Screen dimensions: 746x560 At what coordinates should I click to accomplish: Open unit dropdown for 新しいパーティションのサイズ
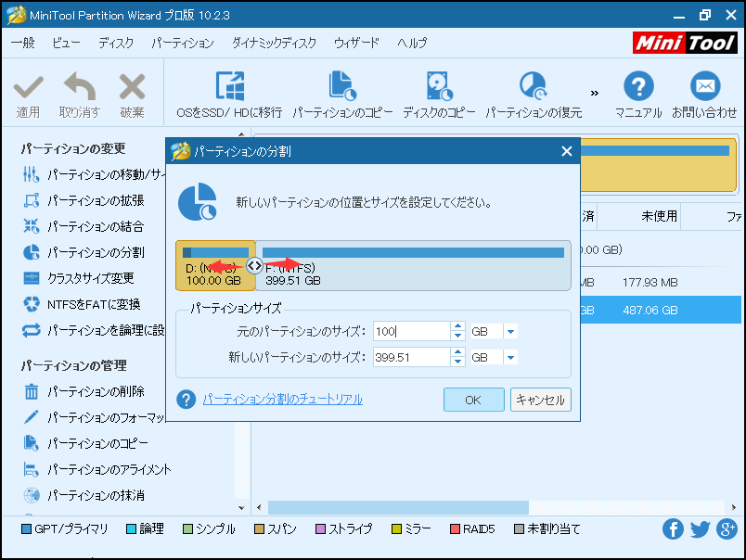(x=511, y=358)
